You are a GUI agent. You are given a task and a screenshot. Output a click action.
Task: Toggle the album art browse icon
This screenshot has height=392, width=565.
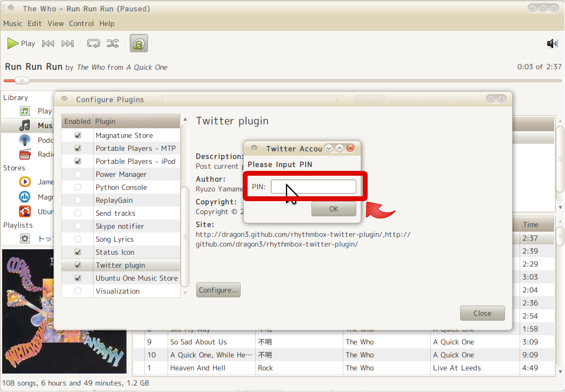[x=139, y=44]
